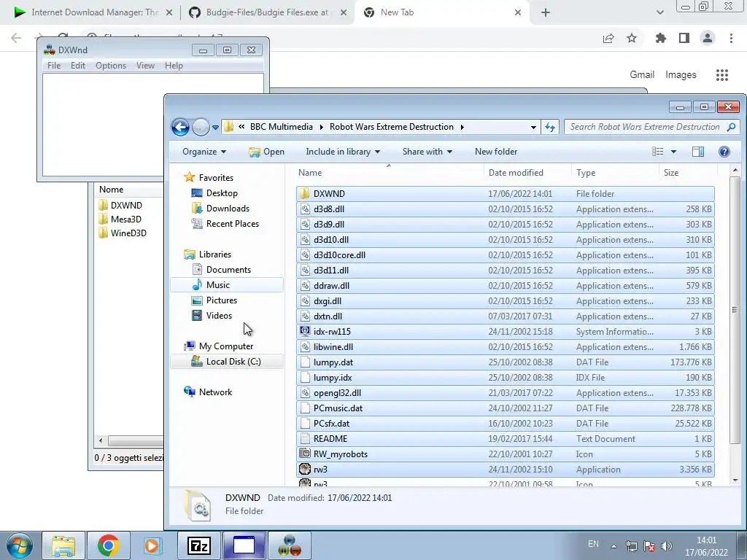Click the change view icon
Viewport: 747px width, 560px height.
coord(658,152)
